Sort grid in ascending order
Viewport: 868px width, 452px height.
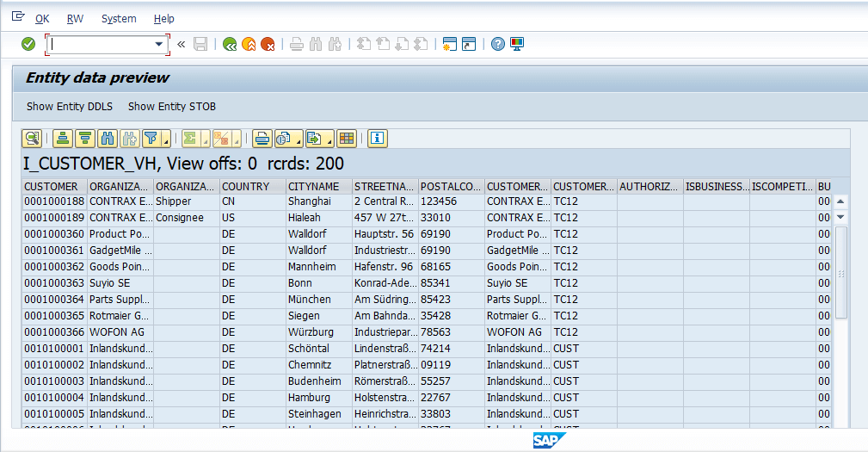click(63, 139)
